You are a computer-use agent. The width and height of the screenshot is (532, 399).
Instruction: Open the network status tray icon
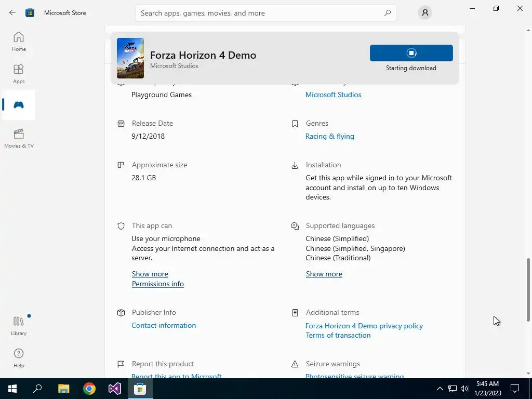453,389
